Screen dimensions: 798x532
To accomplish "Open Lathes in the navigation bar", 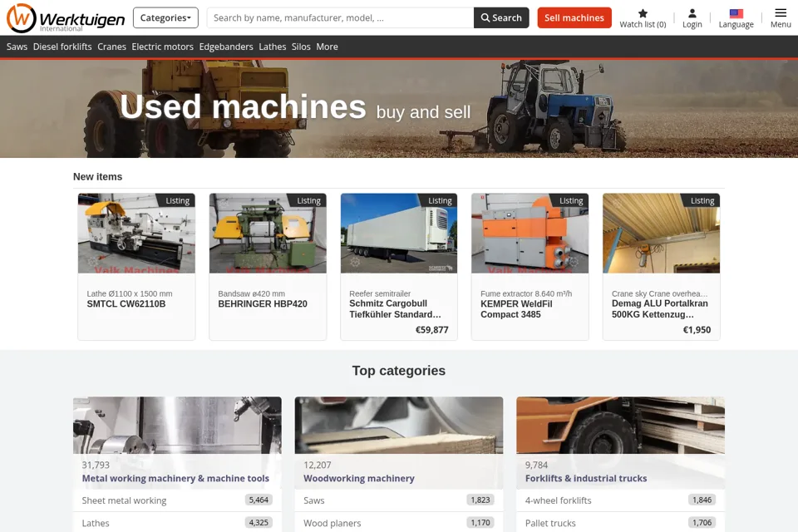I will point(273,47).
